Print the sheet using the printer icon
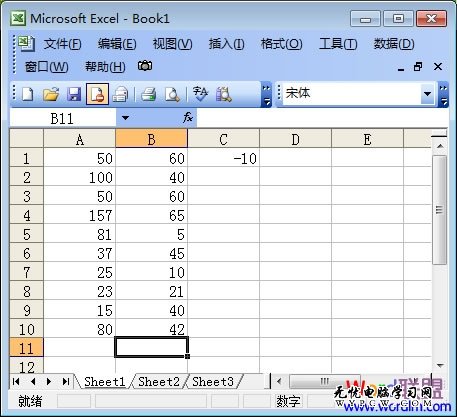The image size is (457, 417). tap(148, 94)
